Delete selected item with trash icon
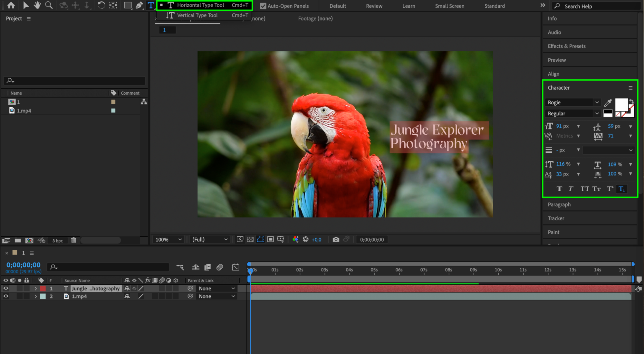Image resolution: width=644 pixels, height=354 pixels. [x=73, y=240]
